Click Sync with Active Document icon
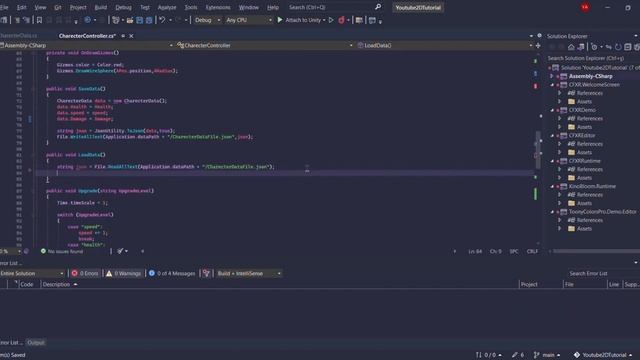The width and height of the screenshot is (640, 360). (609, 47)
